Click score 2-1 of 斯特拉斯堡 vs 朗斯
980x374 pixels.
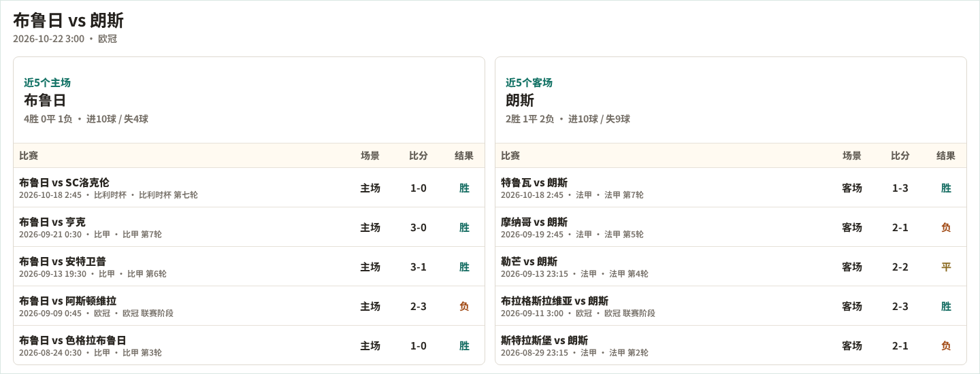900,345
